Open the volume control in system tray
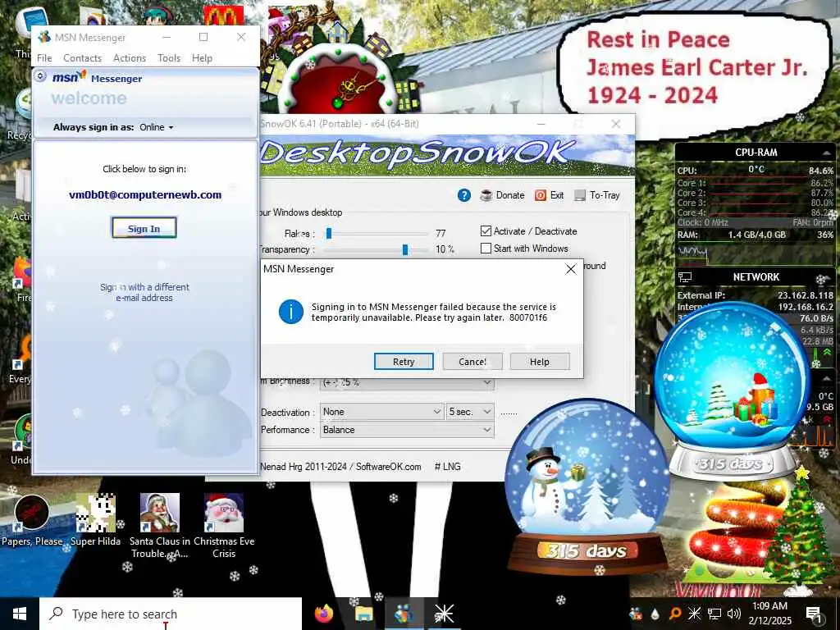This screenshot has width=840, height=630. (734, 614)
